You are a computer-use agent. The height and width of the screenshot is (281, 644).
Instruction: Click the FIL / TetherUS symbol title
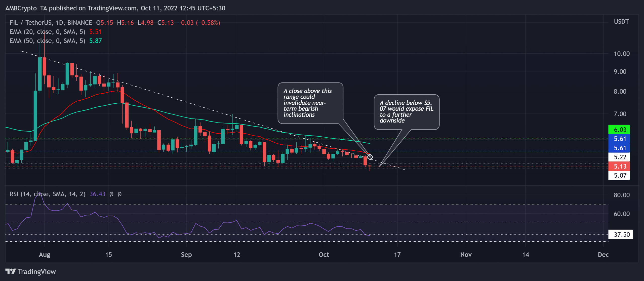51,23
